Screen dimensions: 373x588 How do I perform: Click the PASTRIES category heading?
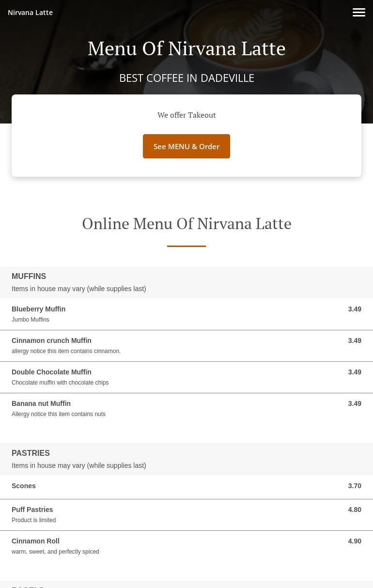pyautogui.click(x=31, y=453)
